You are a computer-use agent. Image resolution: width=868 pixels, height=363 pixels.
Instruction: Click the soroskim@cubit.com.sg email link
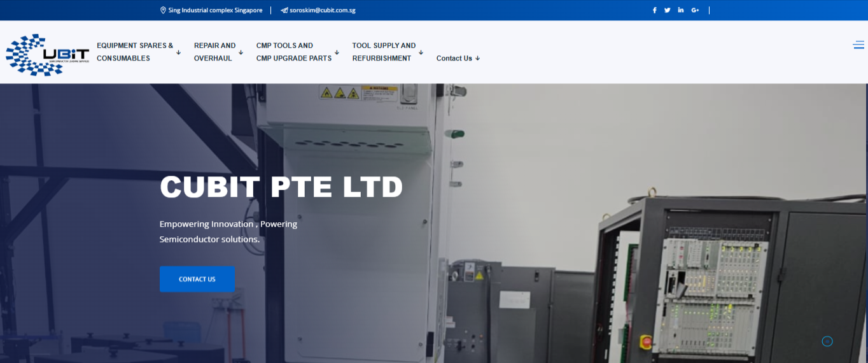(x=322, y=10)
